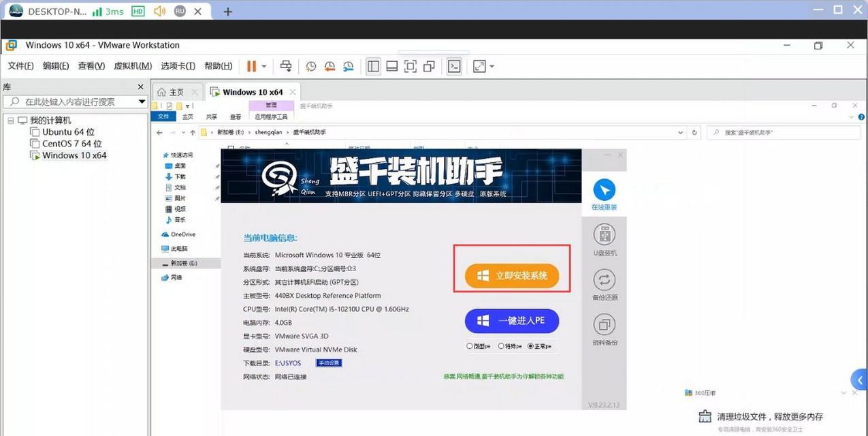This screenshot has height=436, width=868.
Task: Select the 特殊pe radio option
Action: click(510, 346)
